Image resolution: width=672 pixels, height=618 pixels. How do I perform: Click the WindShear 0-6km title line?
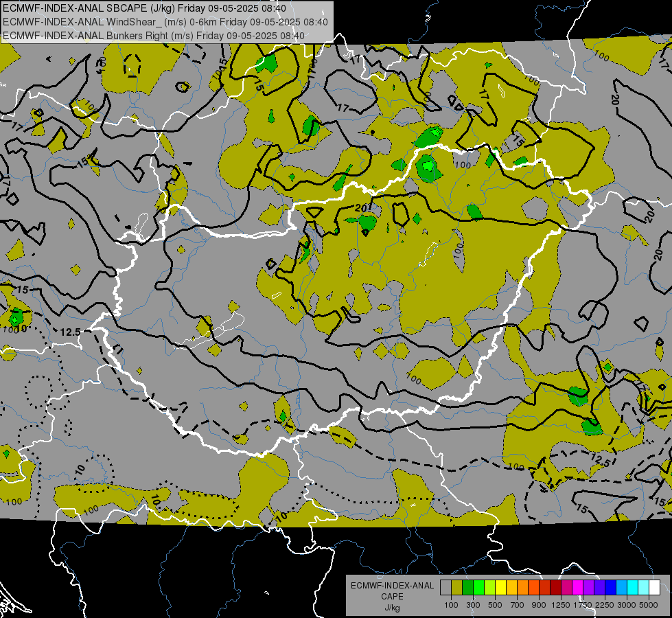click(x=165, y=22)
